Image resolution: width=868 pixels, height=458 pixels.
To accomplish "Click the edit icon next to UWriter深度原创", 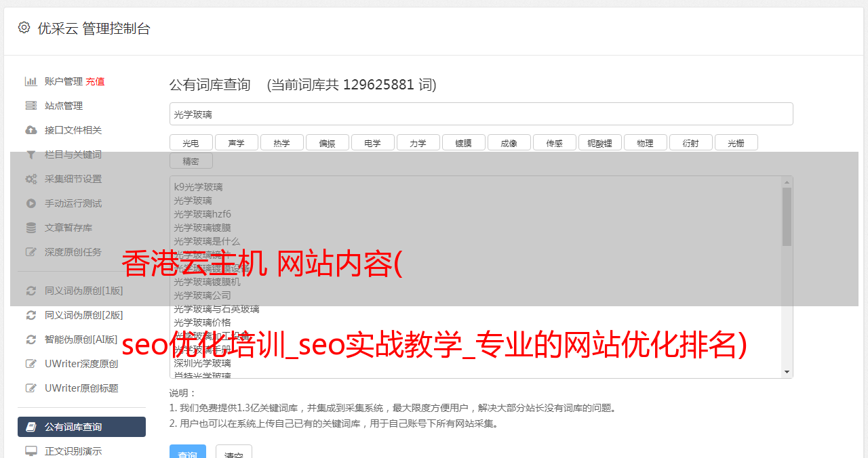I will pos(31,364).
